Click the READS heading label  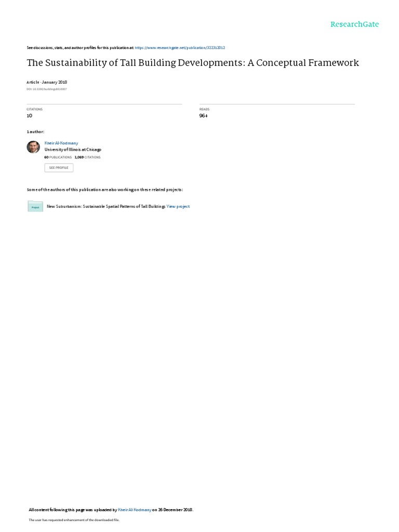coord(205,109)
